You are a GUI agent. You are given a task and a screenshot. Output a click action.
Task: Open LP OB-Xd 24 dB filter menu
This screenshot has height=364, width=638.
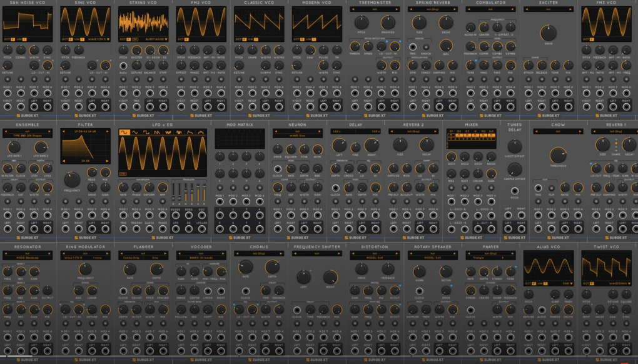point(86,132)
